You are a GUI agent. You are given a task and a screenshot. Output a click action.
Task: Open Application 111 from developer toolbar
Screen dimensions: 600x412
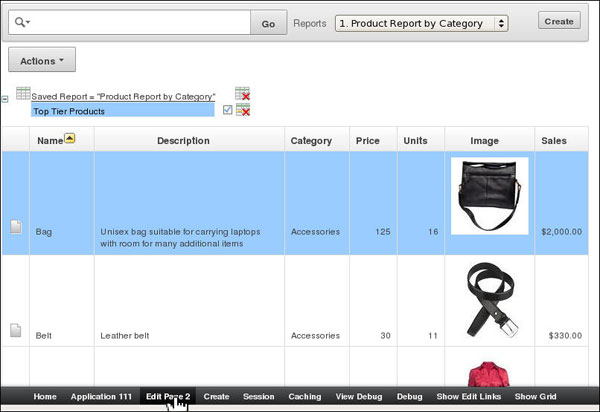[x=101, y=396]
